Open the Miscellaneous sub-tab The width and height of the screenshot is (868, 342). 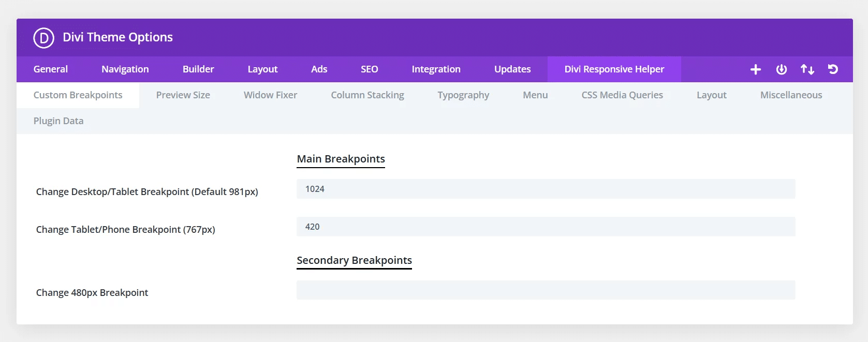[x=791, y=95]
